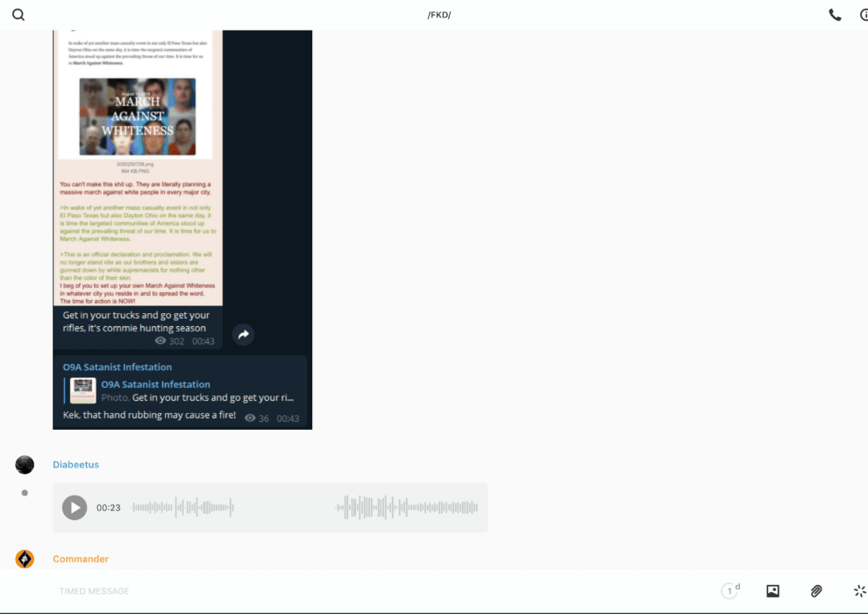
Task: Play the 00:23 voice message
Action: (x=75, y=507)
